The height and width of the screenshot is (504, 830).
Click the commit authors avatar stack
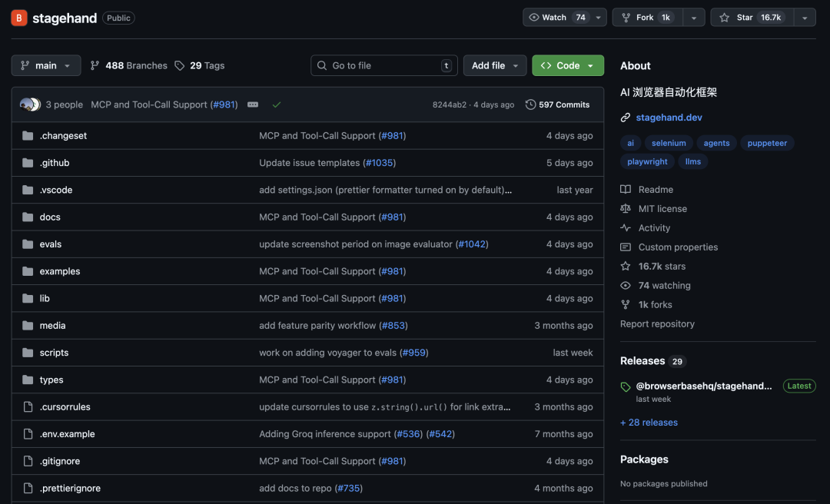[x=30, y=104]
